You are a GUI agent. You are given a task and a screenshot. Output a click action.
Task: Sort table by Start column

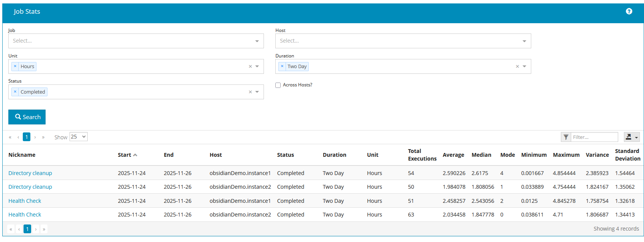tap(125, 155)
